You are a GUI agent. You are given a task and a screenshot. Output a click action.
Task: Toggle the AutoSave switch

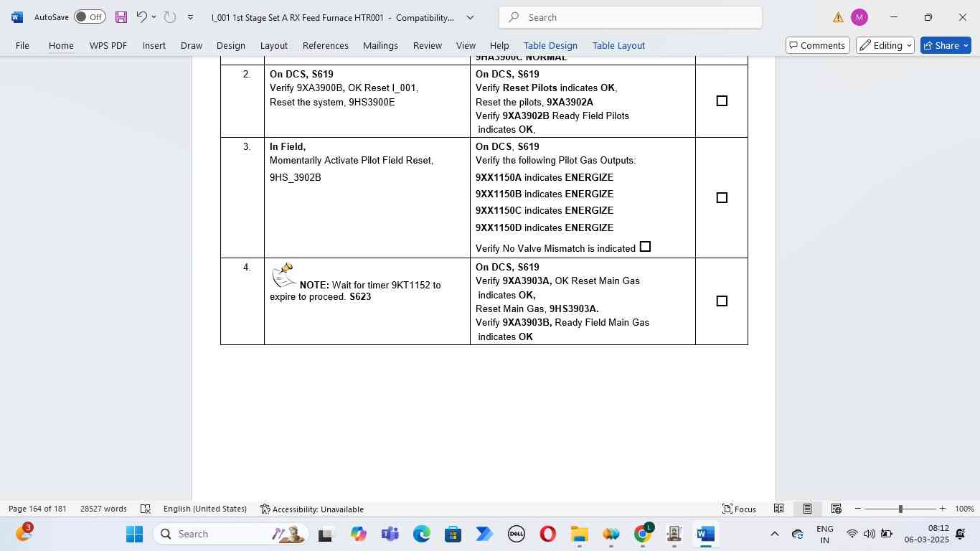click(x=90, y=17)
